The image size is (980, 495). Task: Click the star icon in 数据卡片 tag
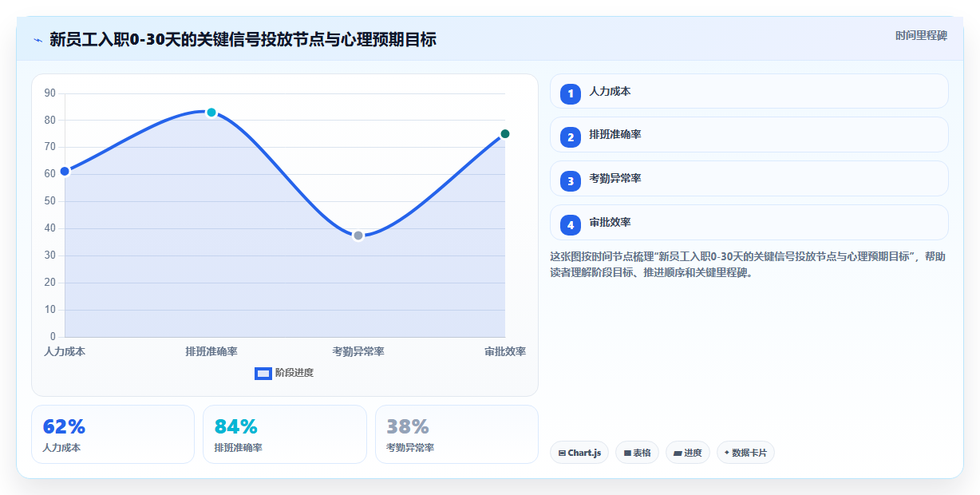pyautogui.click(x=726, y=453)
